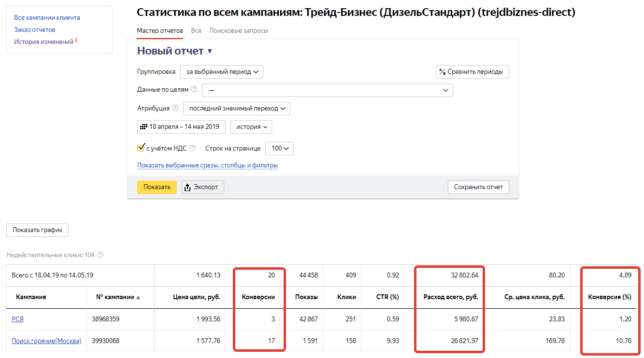Click Показать график button
644x358 pixels.
click(38, 230)
